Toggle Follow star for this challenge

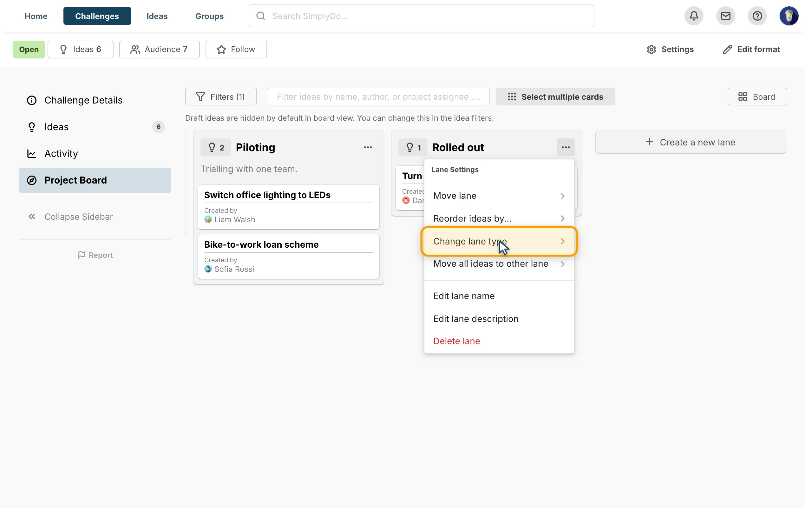(x=236, y=50)
